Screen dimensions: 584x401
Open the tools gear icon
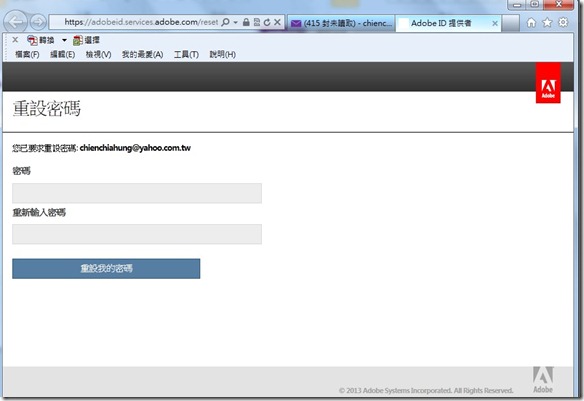563,22
